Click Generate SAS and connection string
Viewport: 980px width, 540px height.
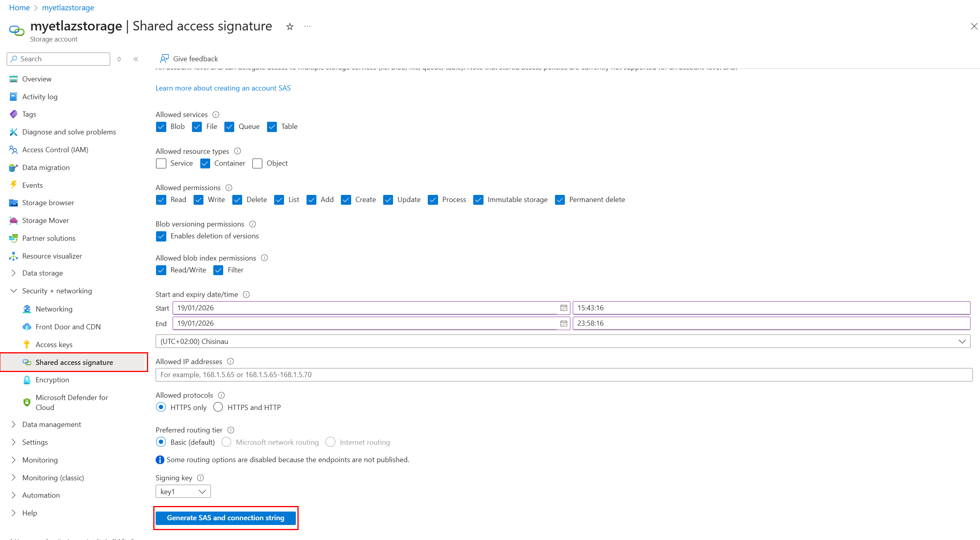(x=225, y=518)
